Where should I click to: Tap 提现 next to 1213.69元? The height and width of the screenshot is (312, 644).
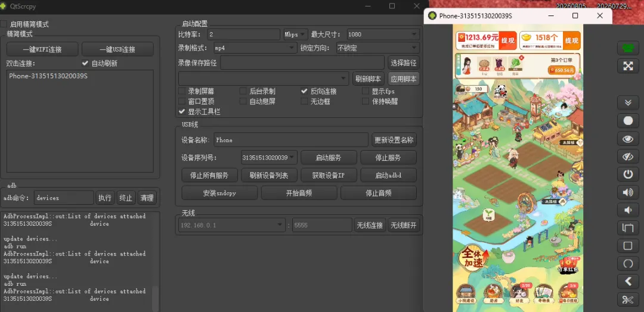pyautogui.click(x=507, y=40)
